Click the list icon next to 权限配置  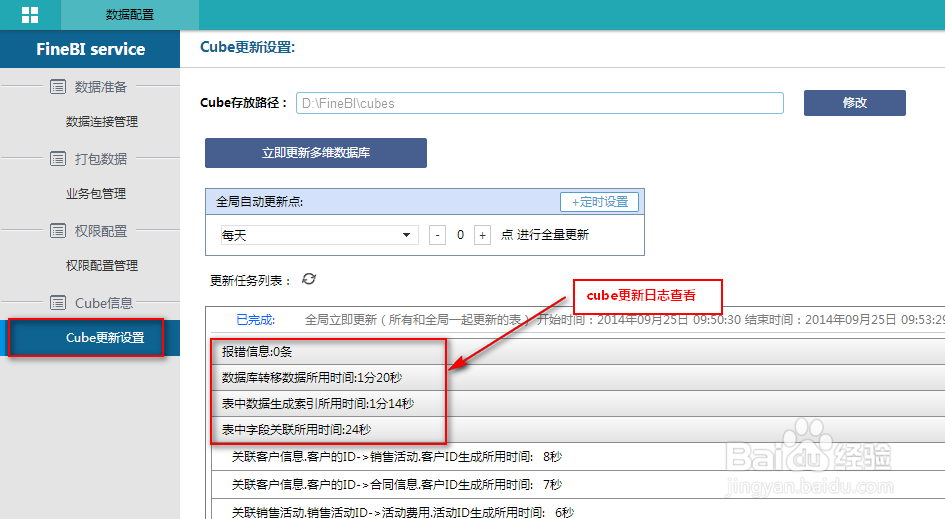tap(58, 231)
